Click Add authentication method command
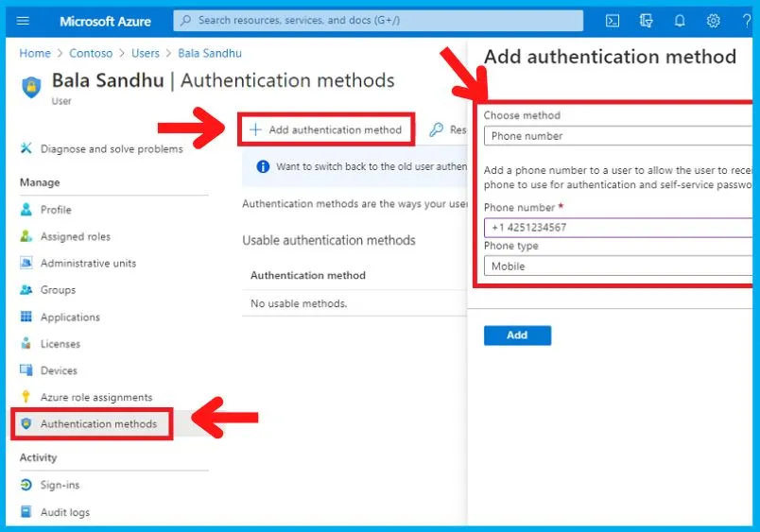The height and width of the screenshot is (532, 760). [326, 129]
